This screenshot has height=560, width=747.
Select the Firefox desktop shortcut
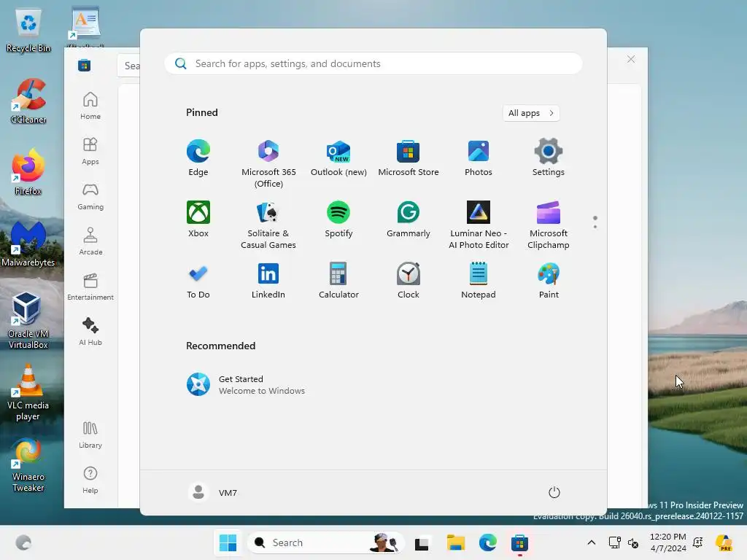tap(28, 172)
